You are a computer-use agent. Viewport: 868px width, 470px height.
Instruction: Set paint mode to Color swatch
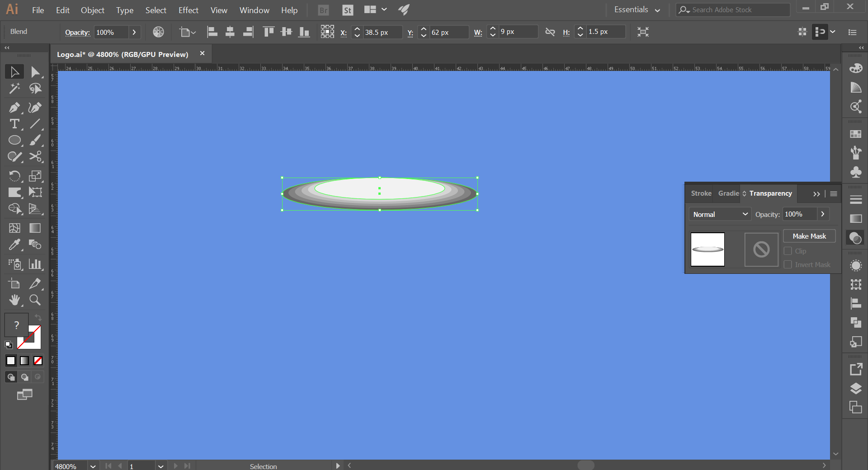click(11, 361)
